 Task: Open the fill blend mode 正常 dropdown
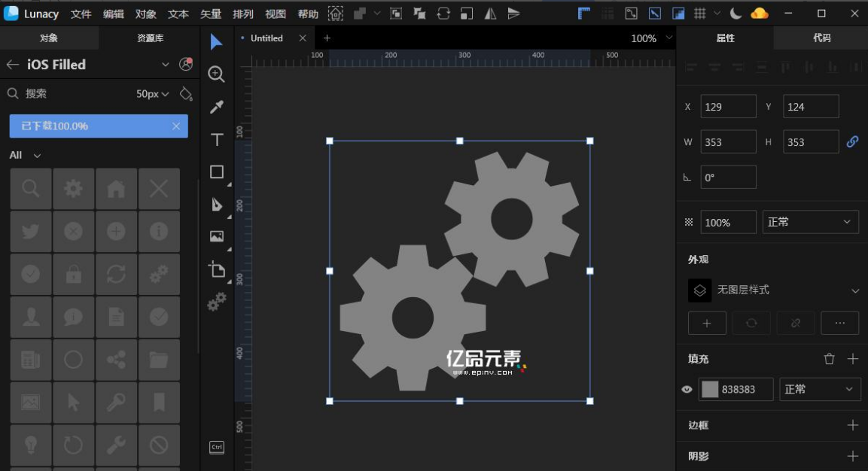point(820,389)
